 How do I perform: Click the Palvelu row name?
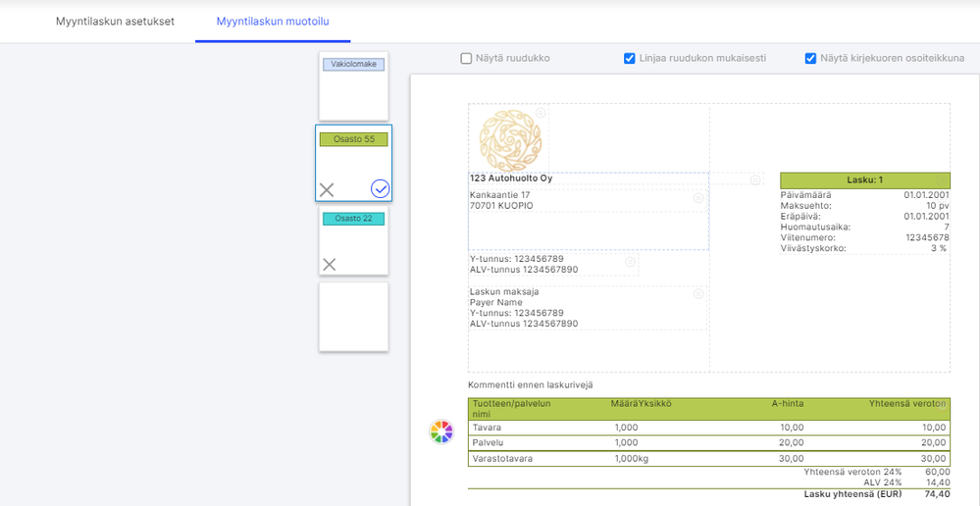pos(489,443)
